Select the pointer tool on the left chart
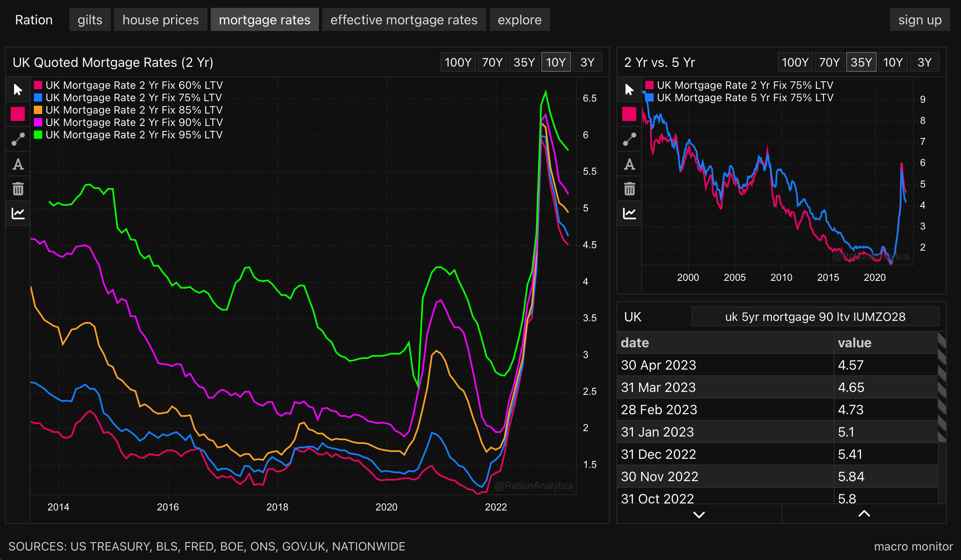This screenshot has width=961, height=560. (18, 89)
